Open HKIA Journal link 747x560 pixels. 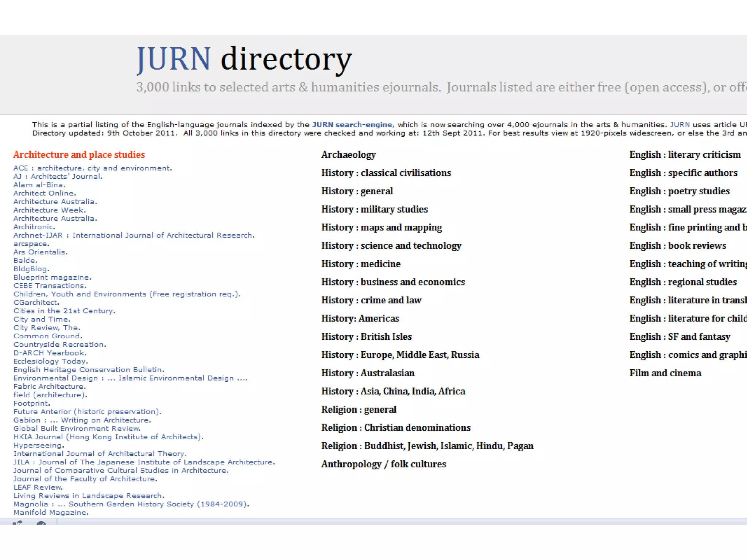108,437
